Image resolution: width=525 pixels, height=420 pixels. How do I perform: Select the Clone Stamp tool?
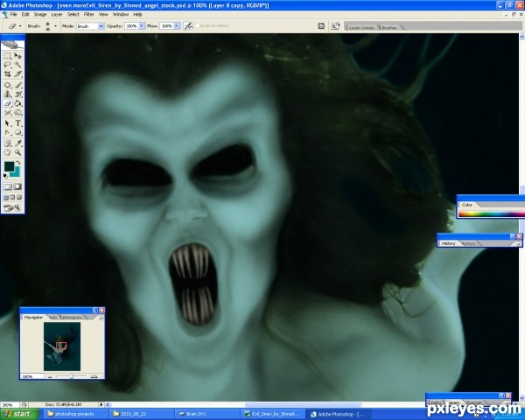click(x=7, y=94)
